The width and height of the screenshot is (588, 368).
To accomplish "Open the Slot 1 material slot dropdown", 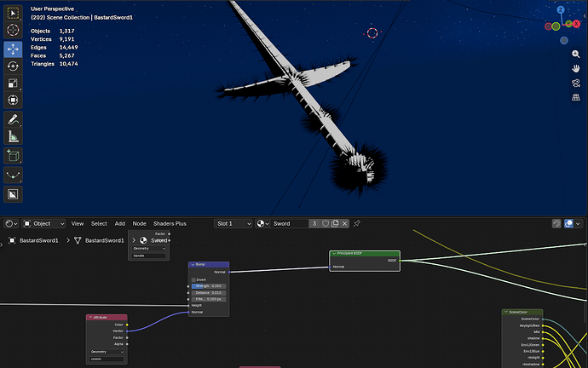I will [233, 224].
